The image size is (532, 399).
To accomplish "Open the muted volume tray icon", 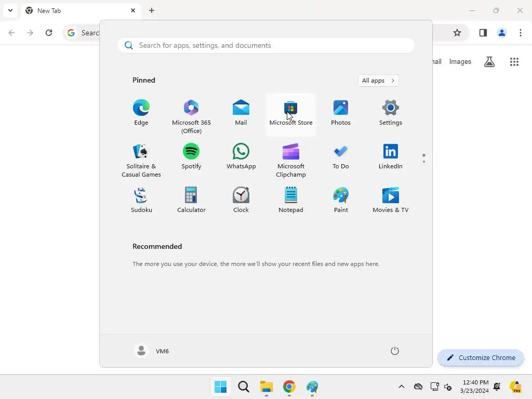I will pyautogui.click(x=448, y=387).
